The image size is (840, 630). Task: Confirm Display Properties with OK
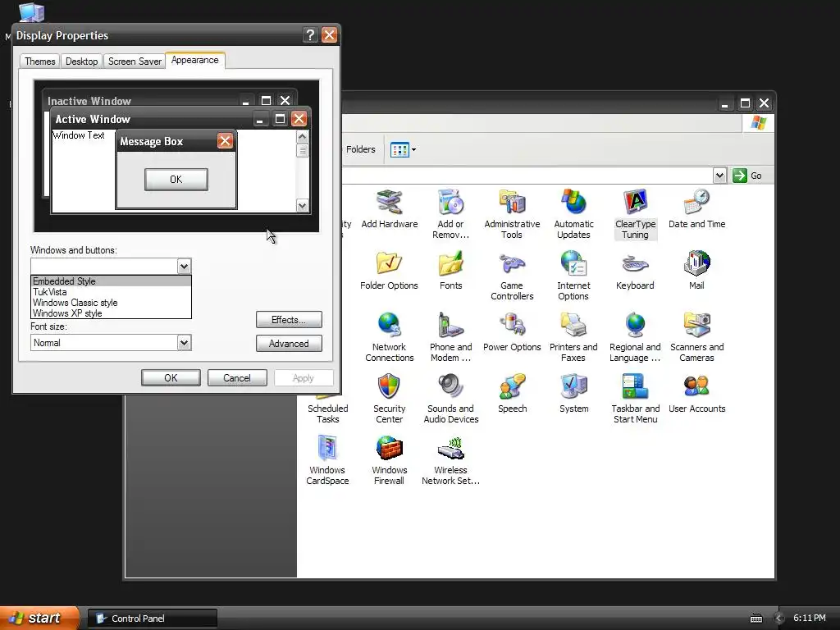pos(171,377)
